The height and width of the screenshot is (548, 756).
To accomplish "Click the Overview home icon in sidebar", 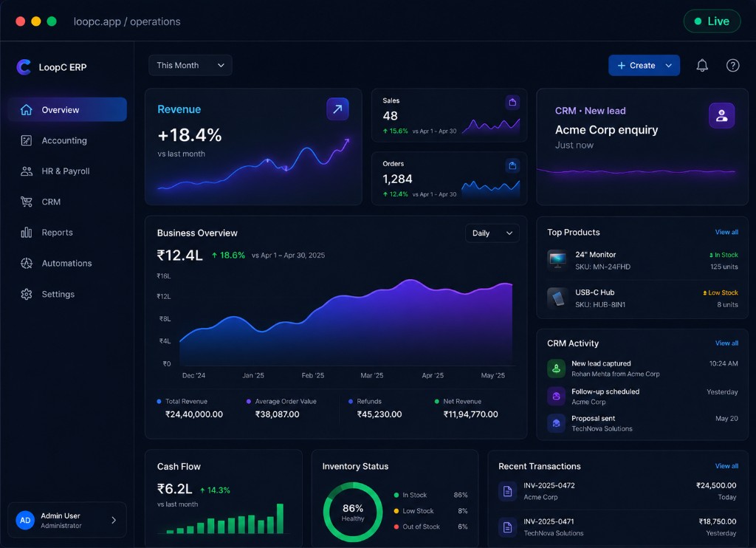I will pyautogui.click(x=27, y=110).
